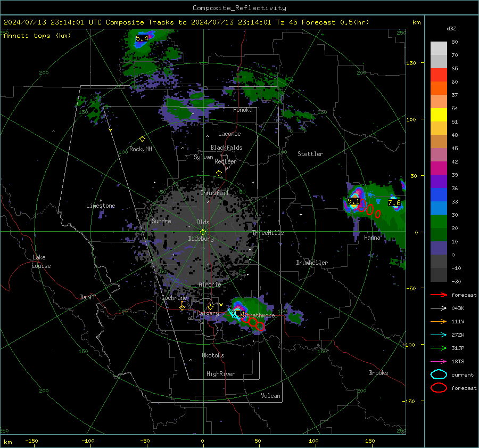Select the cyan 27ZW arrow legend icon
The width and height of the screenshot is (479, 448).
pos(439,335)
